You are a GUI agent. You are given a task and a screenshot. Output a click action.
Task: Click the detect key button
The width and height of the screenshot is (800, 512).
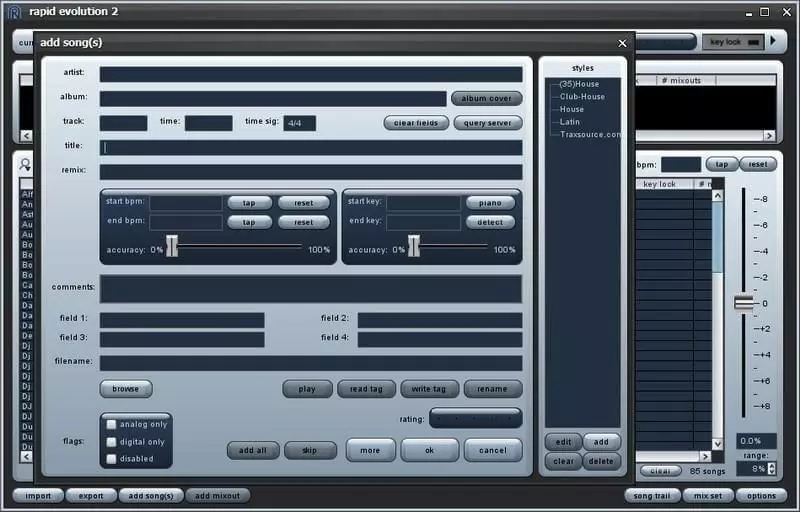point(490,222)
